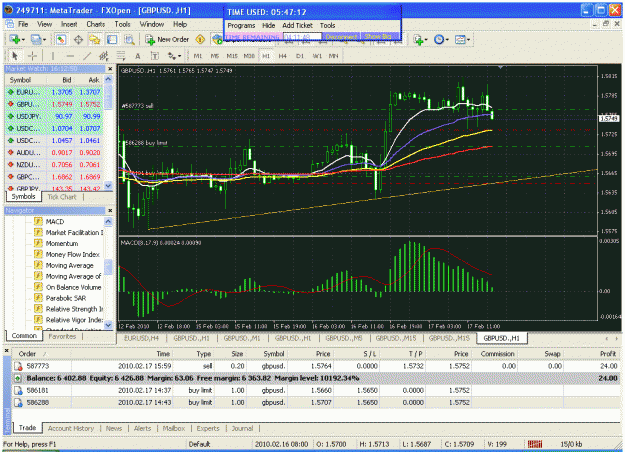Click the connection status bars icon
The image size is (625, 452).
point(535,444)
